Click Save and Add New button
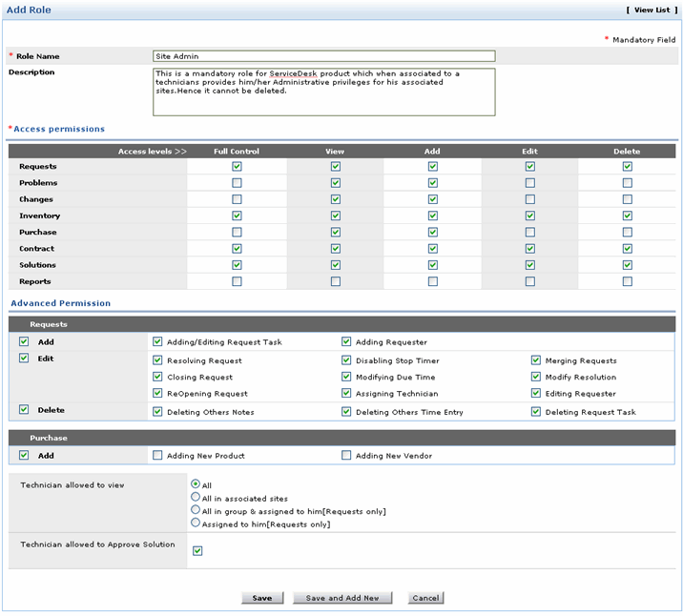This screenshot has width=683, height=616. (341, 598)
